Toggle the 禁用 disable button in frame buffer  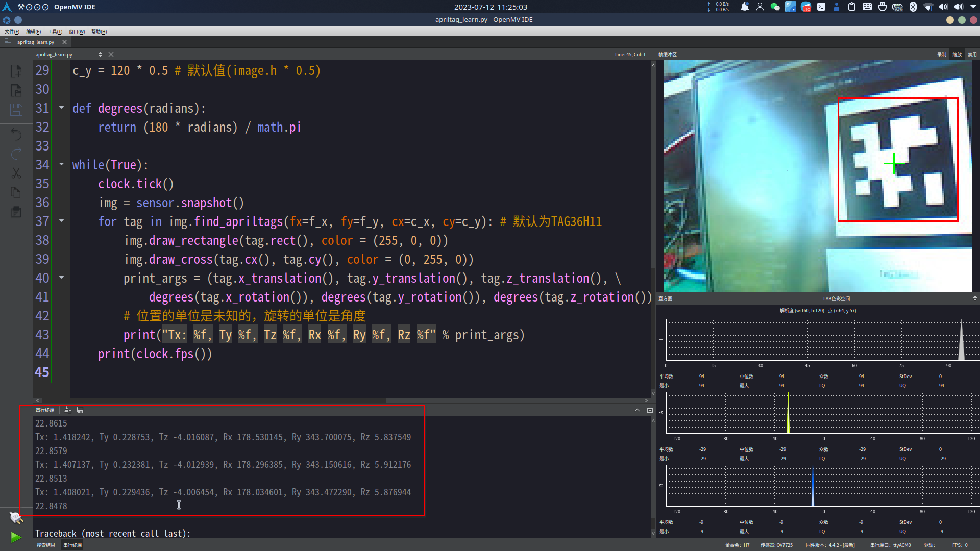coord(972,55)
